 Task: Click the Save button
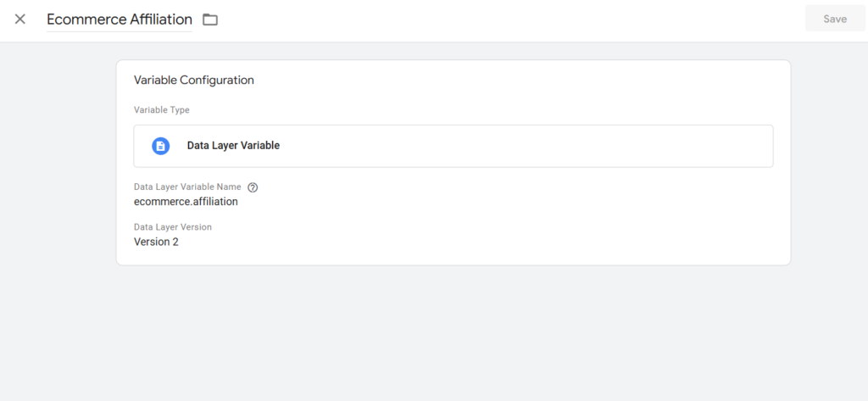point(835,19)
